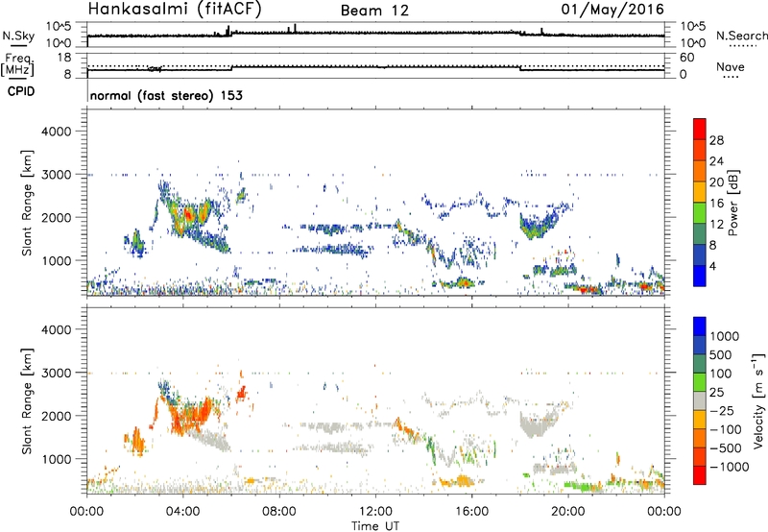Click the 08:00 time tick label

click(279, 512)
